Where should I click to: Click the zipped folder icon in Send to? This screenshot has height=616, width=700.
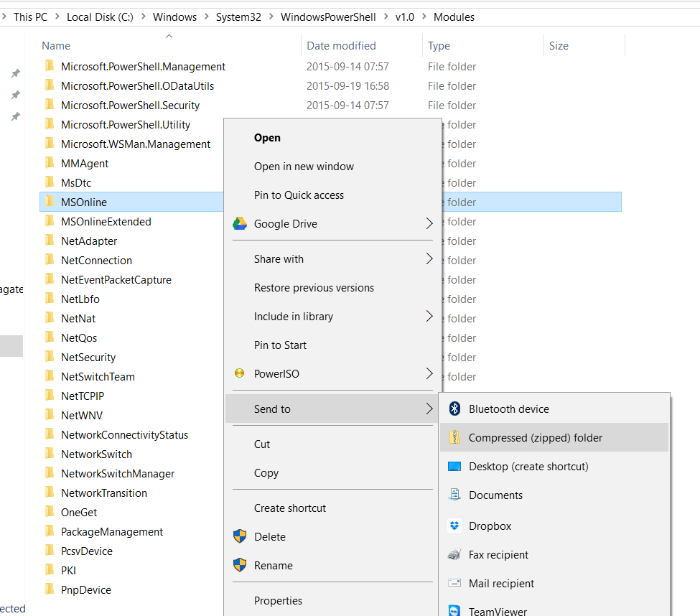[x=454, y=437]
